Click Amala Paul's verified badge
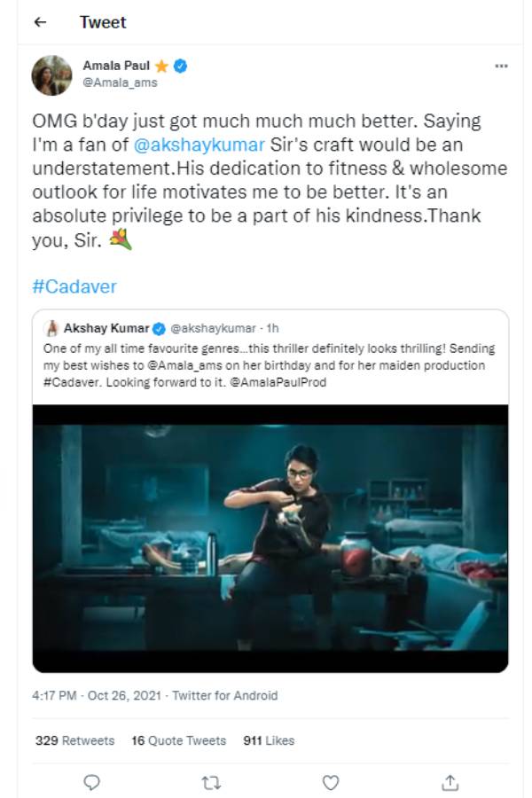Viewport: 532px width, 798px height. point(181,65)
